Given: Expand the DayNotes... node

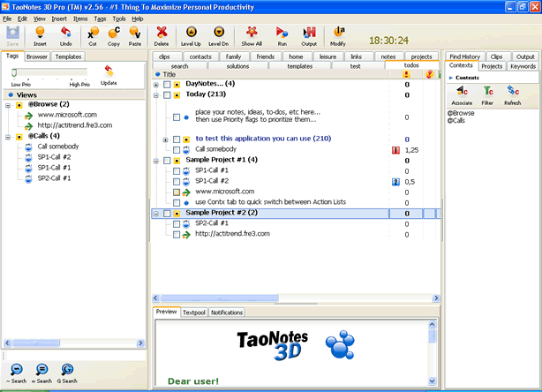Looking at the screenshot, I should (x=156, y=85).
